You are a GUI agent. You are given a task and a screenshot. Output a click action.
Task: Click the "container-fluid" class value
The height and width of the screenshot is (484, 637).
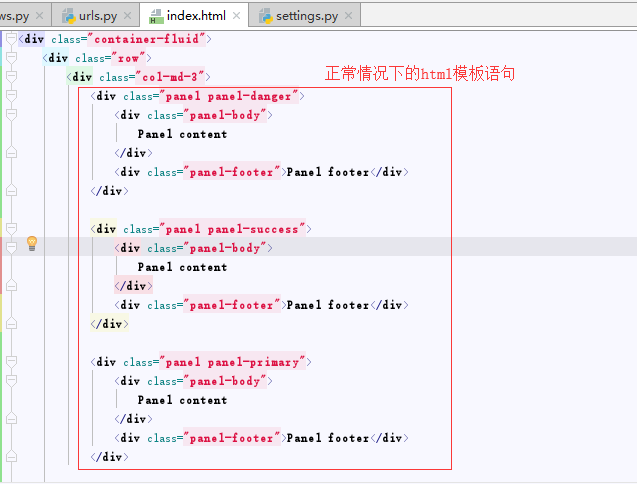click(x=147, y=39)
